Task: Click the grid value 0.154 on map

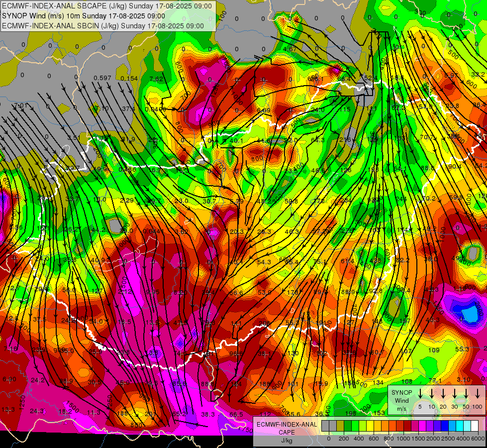Action: 129,78
